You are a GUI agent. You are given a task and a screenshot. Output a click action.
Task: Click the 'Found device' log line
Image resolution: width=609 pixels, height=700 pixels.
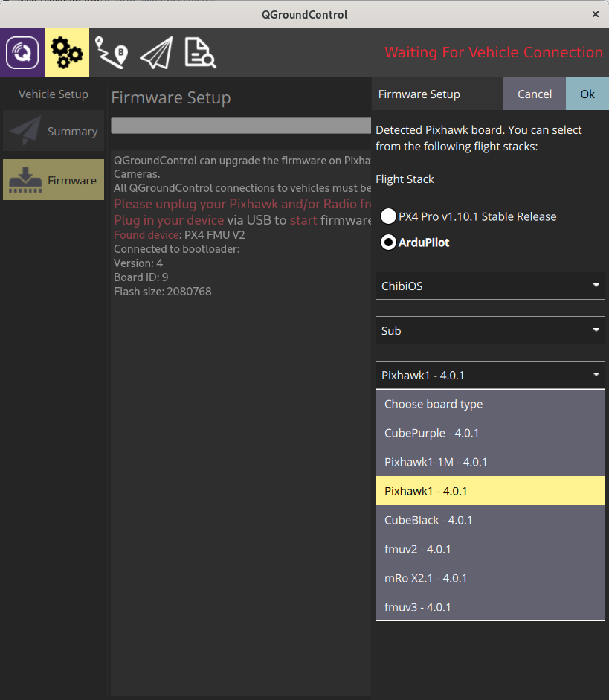click(179, 235)
